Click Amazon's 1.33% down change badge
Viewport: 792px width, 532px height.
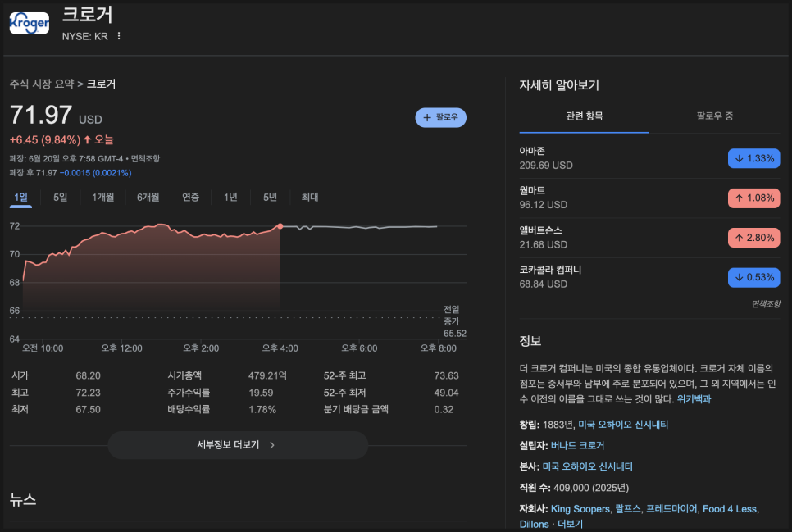coord(753,159)
